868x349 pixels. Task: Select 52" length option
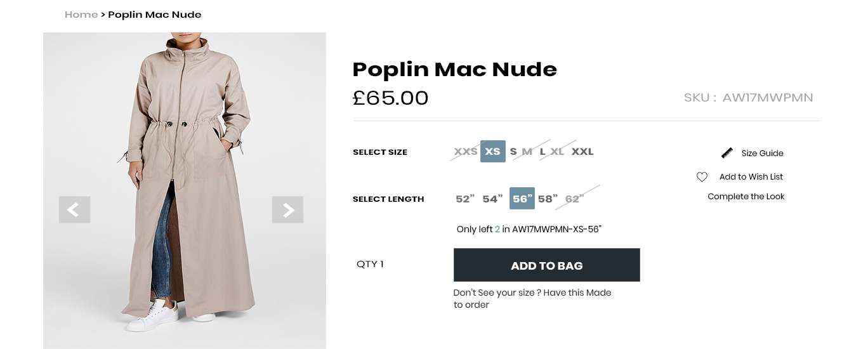[x=465, y=199]
